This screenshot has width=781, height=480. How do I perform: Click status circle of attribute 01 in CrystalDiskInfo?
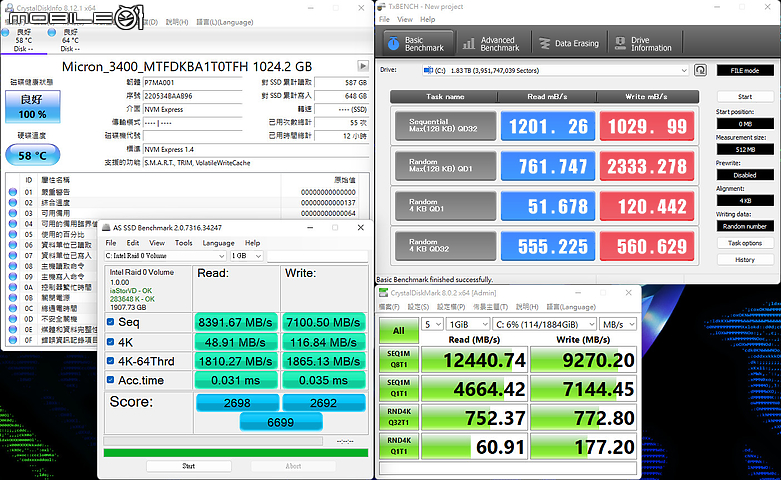click(x=13, y=192)
